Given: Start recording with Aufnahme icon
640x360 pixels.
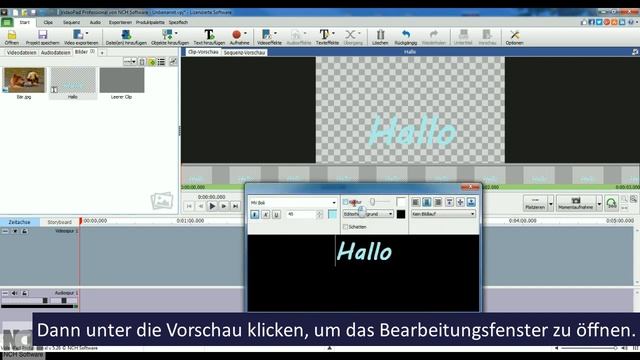Looking at the screenshot, I should coord(236,35).
